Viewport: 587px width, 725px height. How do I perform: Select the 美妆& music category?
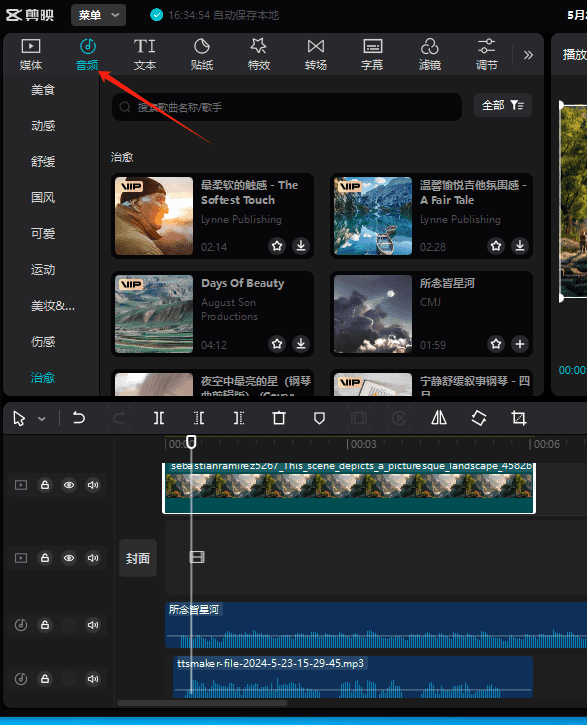click(53, 306)
